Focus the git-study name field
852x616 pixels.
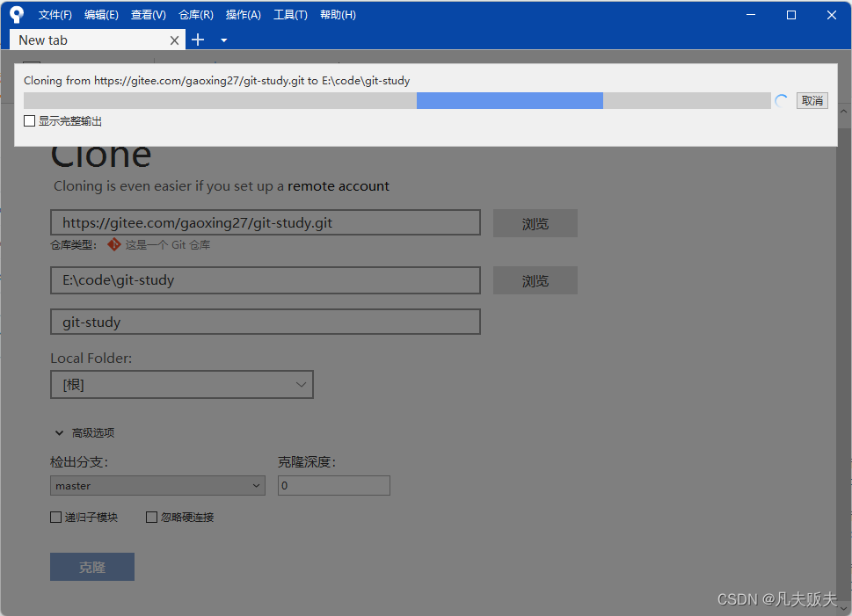(266, 322)
